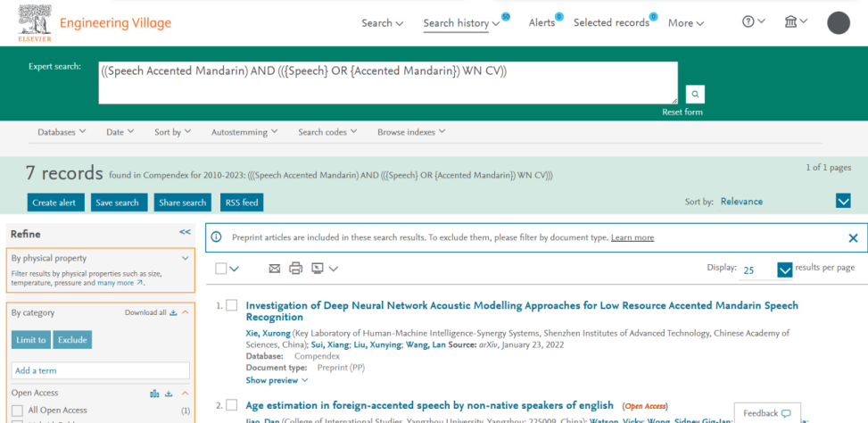
Task: Open the many more physical properties link
Action: coord(120,283)
